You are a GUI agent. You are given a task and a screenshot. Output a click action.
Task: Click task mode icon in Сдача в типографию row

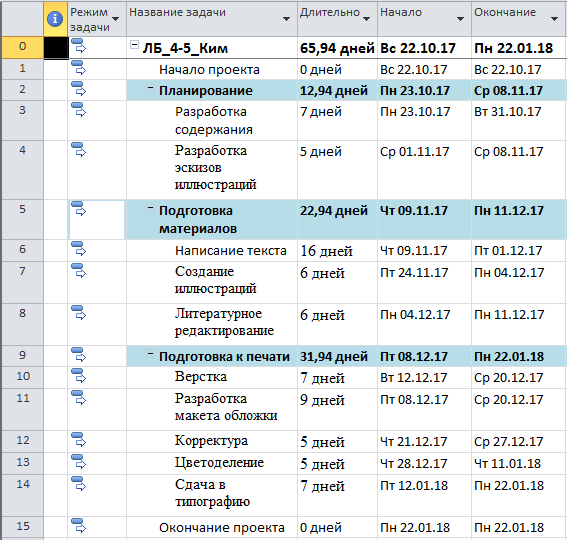click(78, 484)
